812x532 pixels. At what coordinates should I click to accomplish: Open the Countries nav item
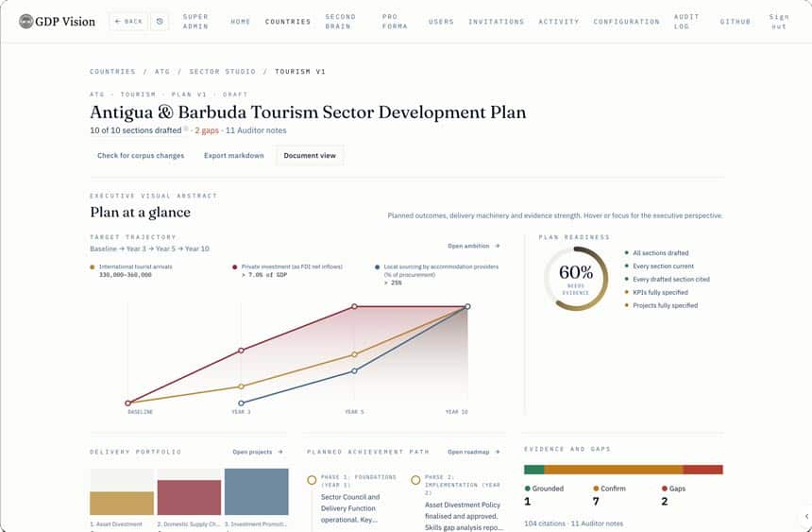288,21
